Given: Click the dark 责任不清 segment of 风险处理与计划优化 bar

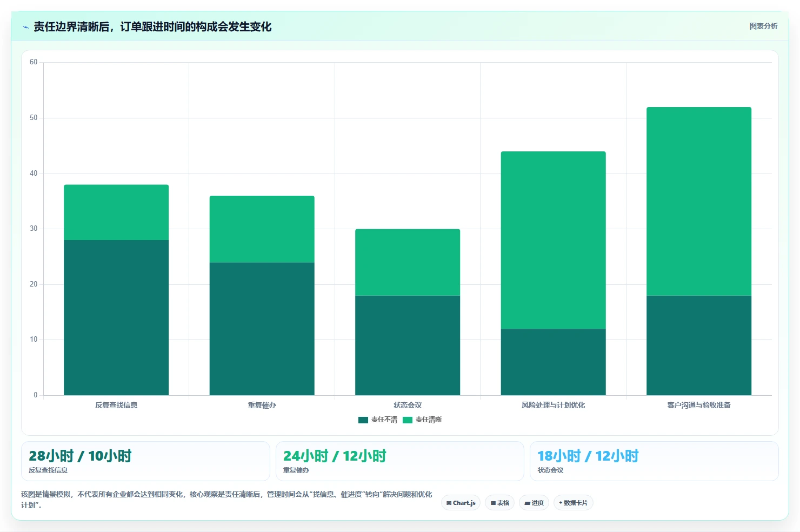Looking at the screenshot, I should 554,362.
